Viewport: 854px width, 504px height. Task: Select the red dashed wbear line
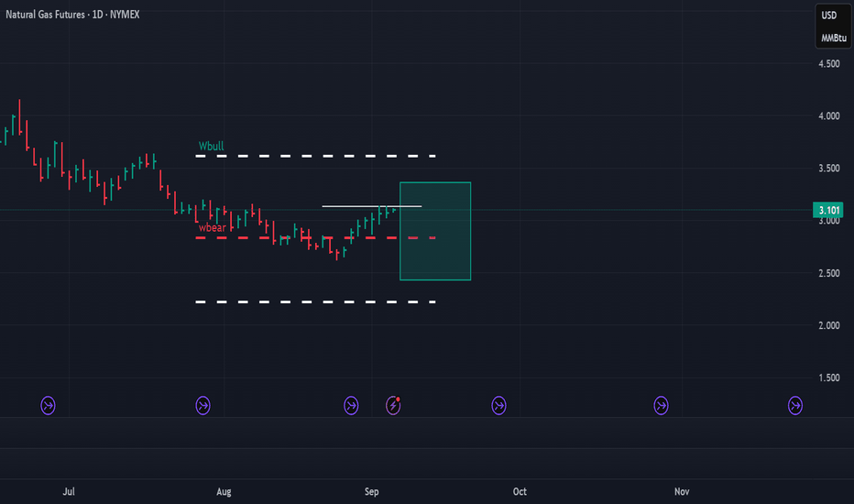(316, 238)
